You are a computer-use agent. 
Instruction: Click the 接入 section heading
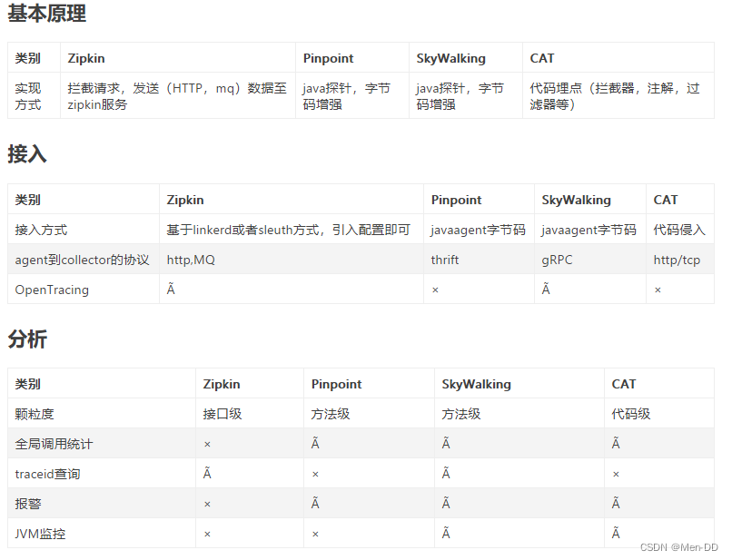coord(27,154)
